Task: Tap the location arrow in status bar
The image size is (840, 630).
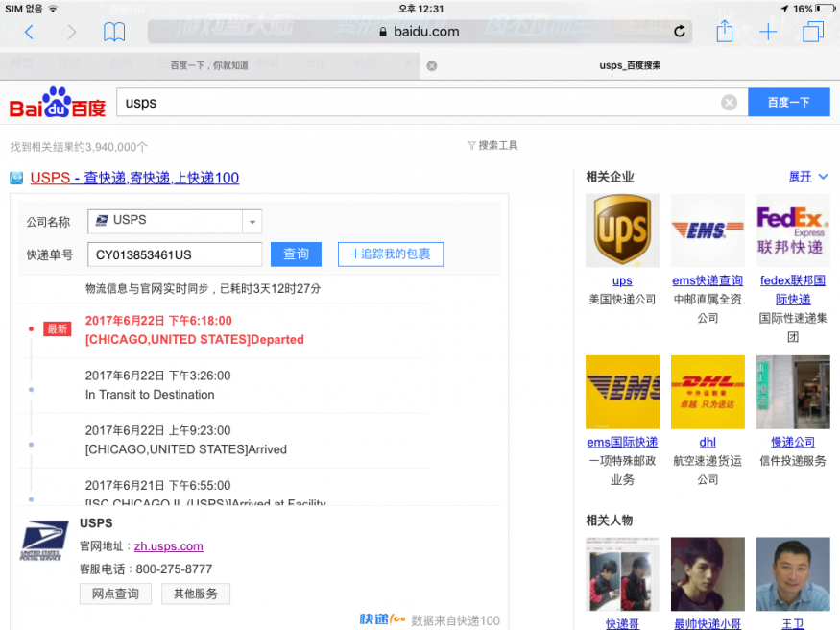Action: pos(785,9)
